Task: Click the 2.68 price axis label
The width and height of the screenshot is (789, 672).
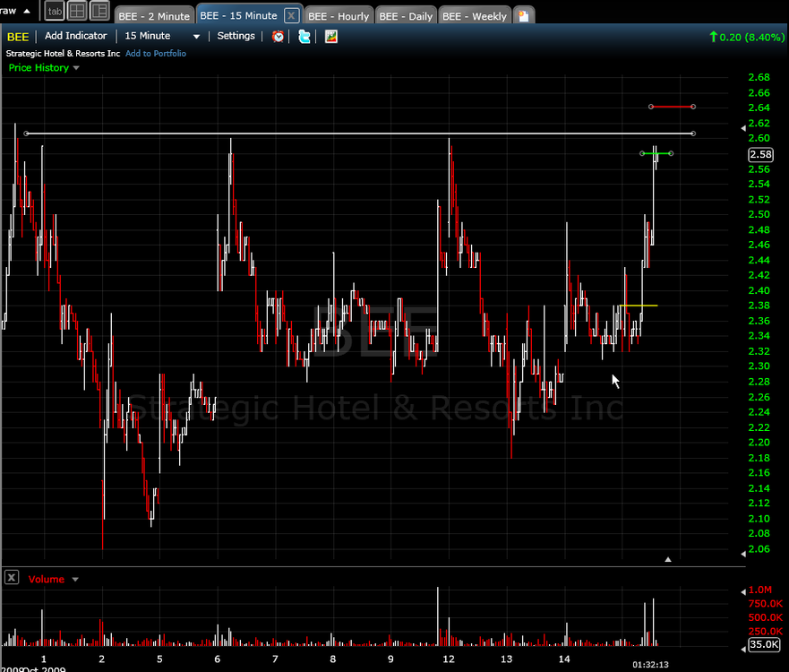Action: pos(759,77)
